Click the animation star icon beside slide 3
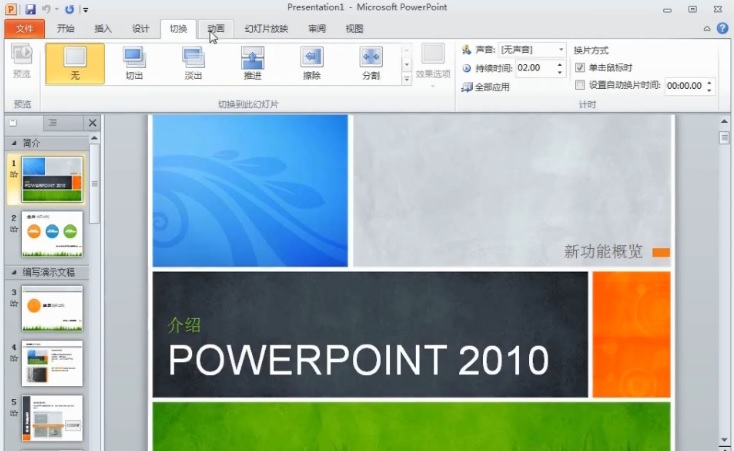The image size is (734, 451). point(14,303)
